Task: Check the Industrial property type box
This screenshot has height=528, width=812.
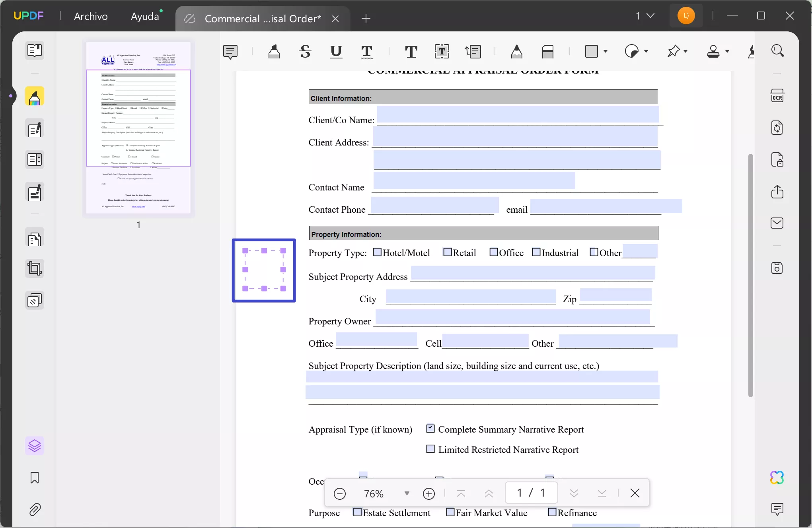Action: [x=536, y=252]
